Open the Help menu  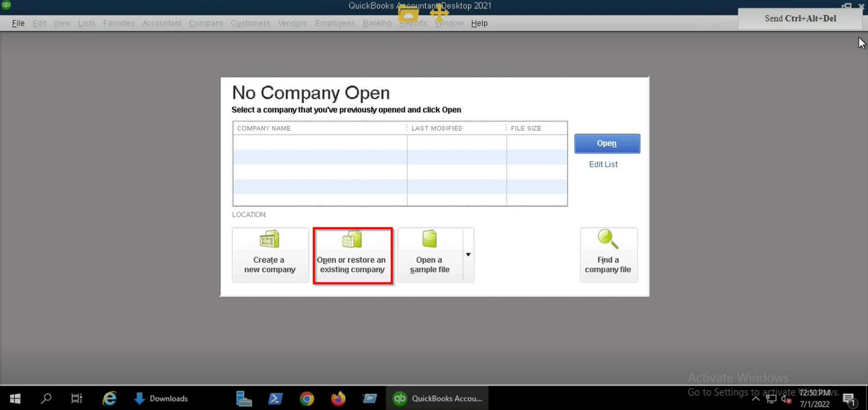(x=479, y=23)
